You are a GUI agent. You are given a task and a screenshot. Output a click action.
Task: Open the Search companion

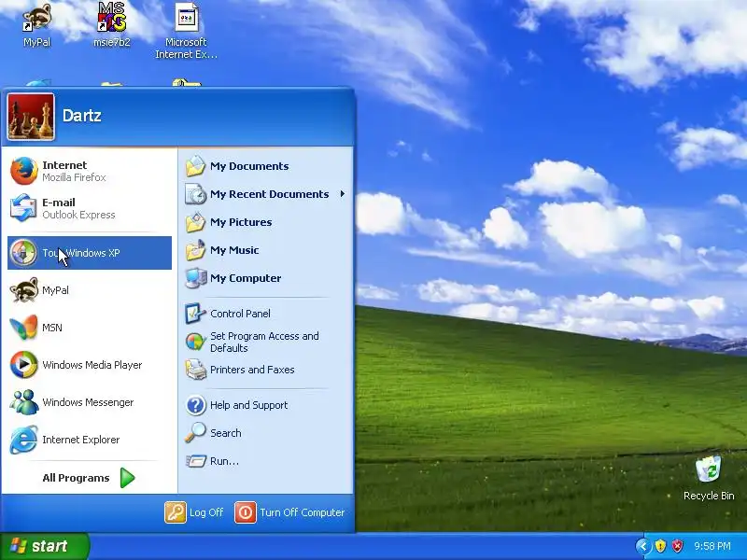(x=267, y=433)
